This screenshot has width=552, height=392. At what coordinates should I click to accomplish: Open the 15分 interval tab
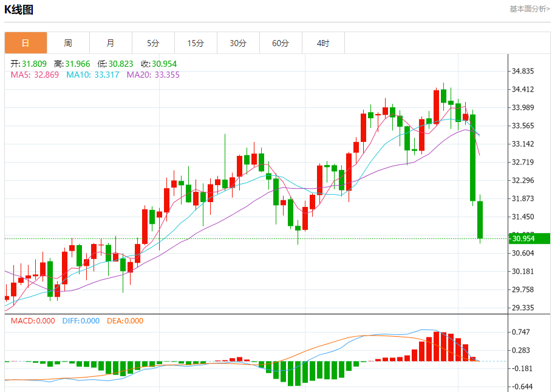(196, 43)
